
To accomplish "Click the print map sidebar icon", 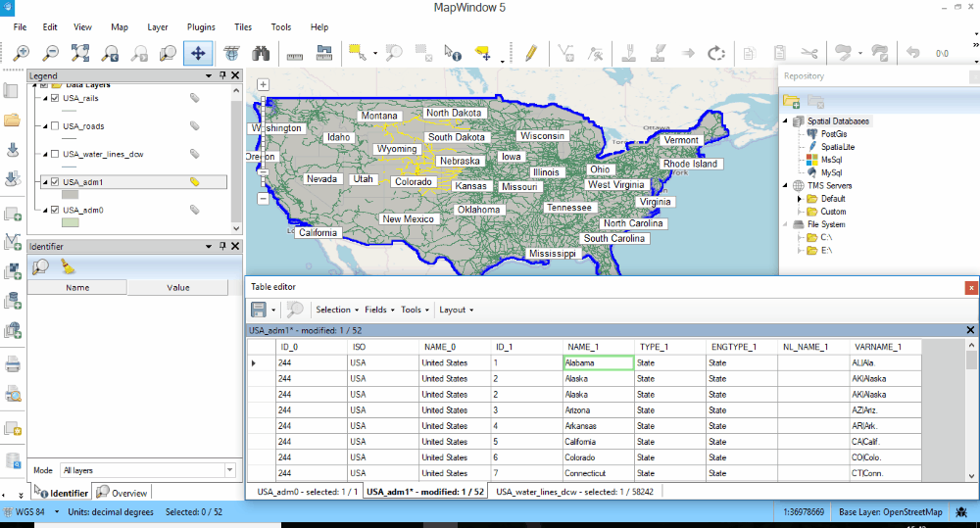I will pyautogui.click(x=13, y=363).
